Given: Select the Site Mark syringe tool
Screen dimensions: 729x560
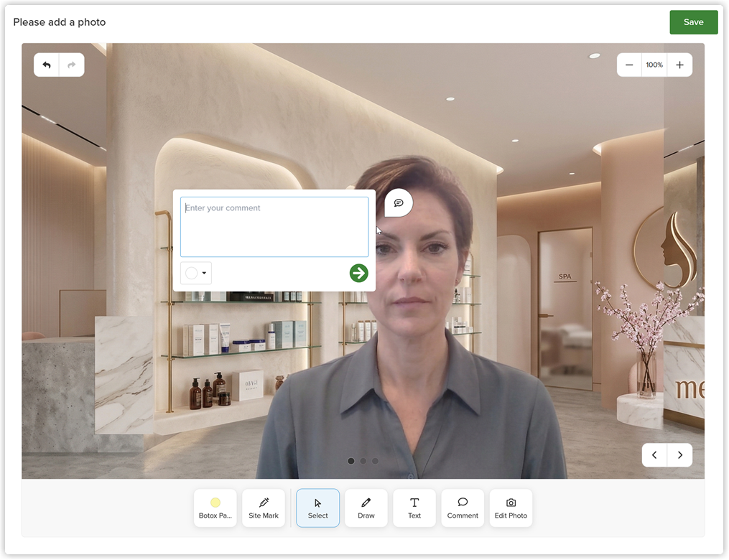Looking at the screenshot, I should point(264,508).
